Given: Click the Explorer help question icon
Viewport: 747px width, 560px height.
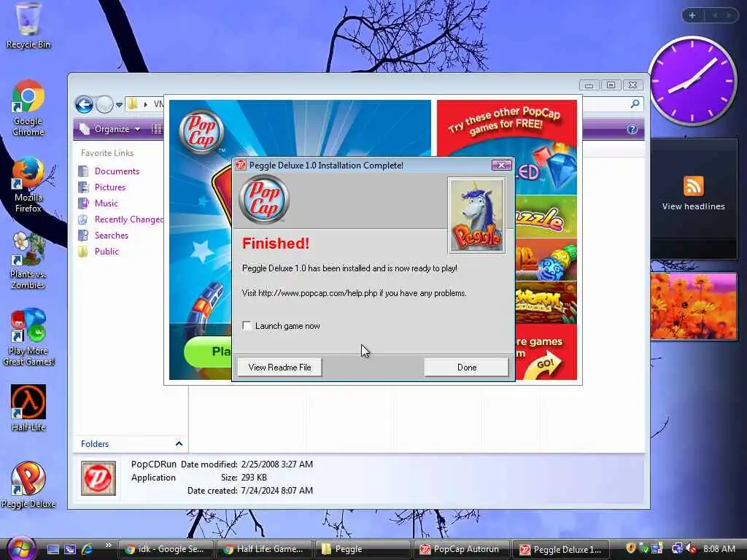Looking at the screenshot, I should tap(632, 129).
